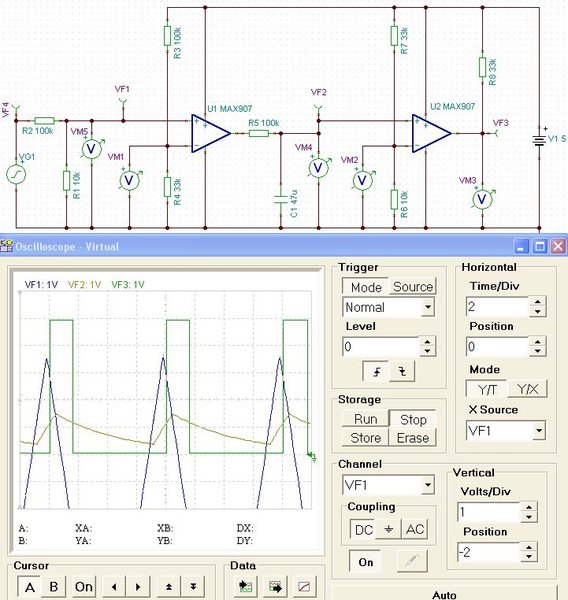Select DC coupling

[x=363, y=530]
